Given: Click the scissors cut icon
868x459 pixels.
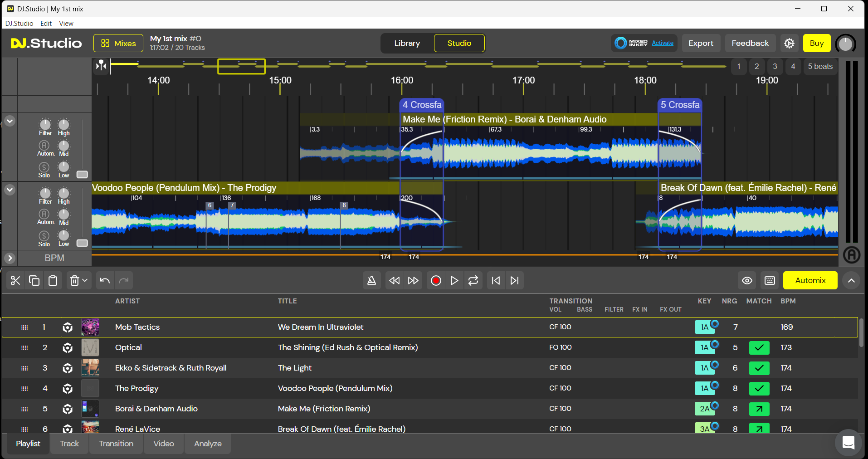Looking at the screenshot, I should pos(15,281).
